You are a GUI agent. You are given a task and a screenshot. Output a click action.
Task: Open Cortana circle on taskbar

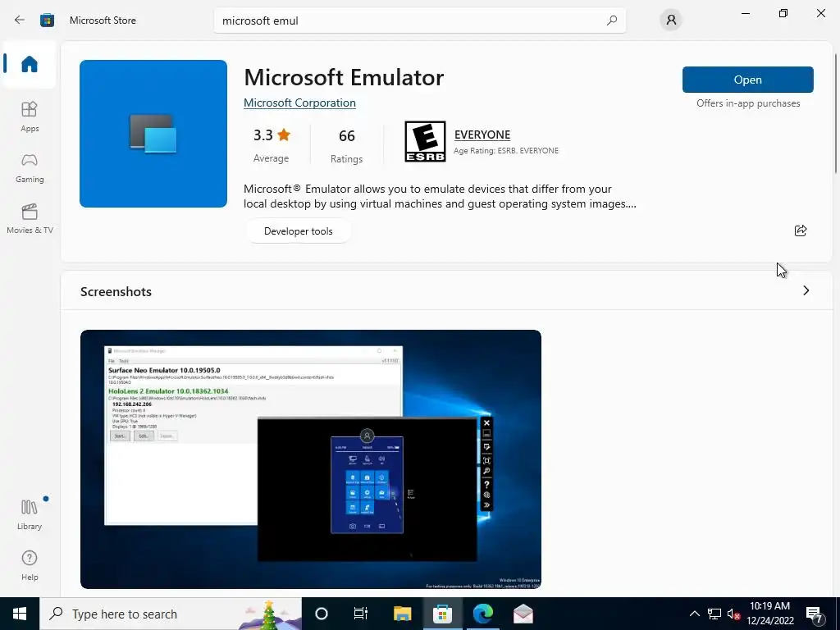[322, 614]
